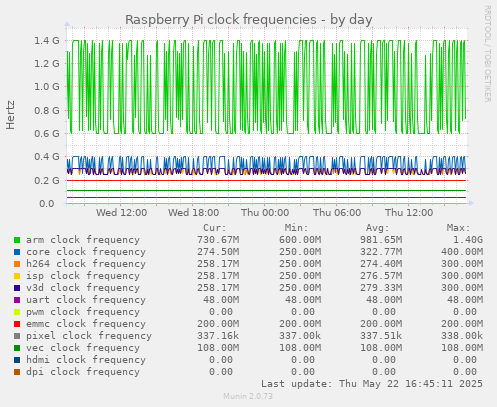This screenshot has width=497, height=407.
Task: Click the 'Thu 00:00' x-axis label
Action: coord(265,213)
